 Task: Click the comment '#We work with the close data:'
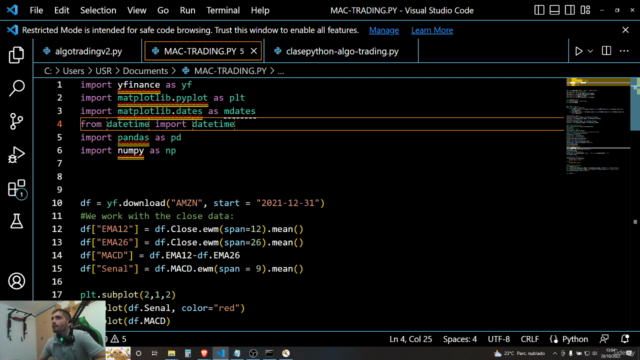[x=157, y=216]
